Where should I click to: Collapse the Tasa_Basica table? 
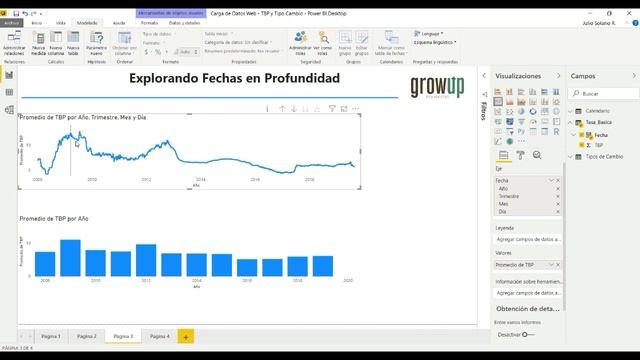click(x=571, y=122)
